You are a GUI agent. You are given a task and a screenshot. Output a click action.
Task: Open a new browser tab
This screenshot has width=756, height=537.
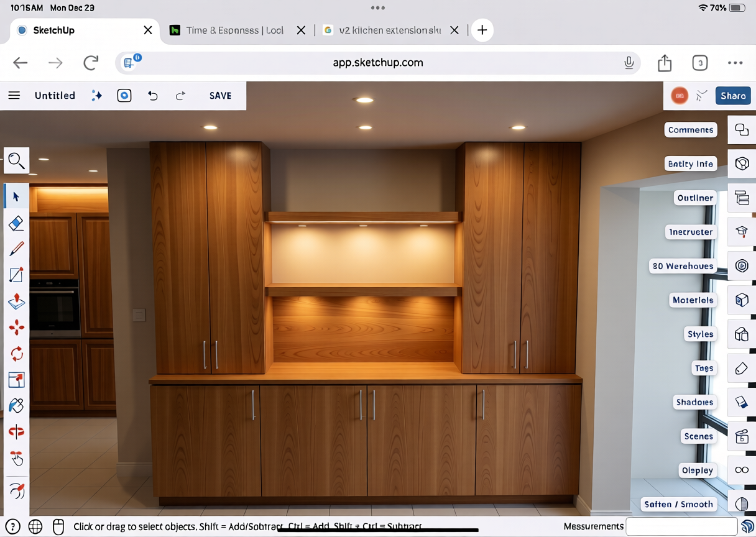tap(482, 30)
